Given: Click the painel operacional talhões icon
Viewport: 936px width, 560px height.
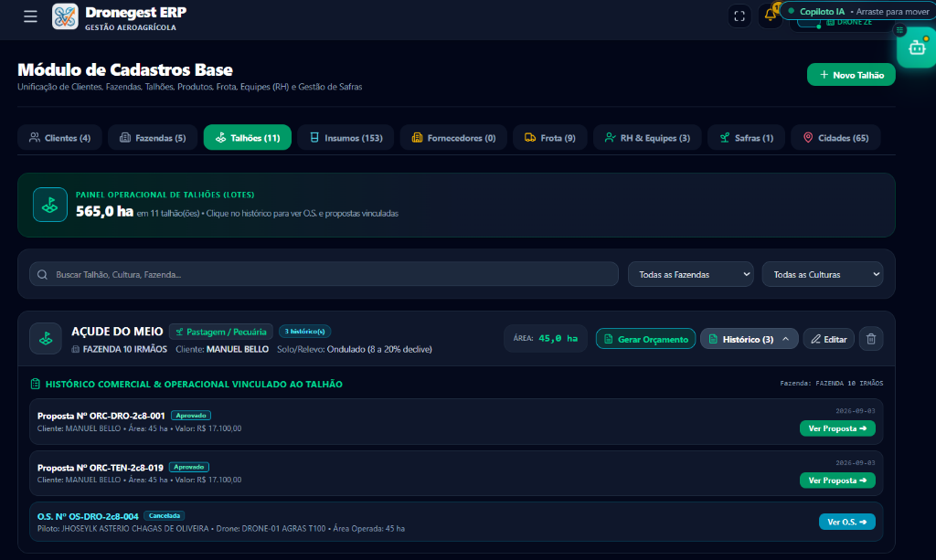Looking at the screenshot, I should tap(50, 206).
